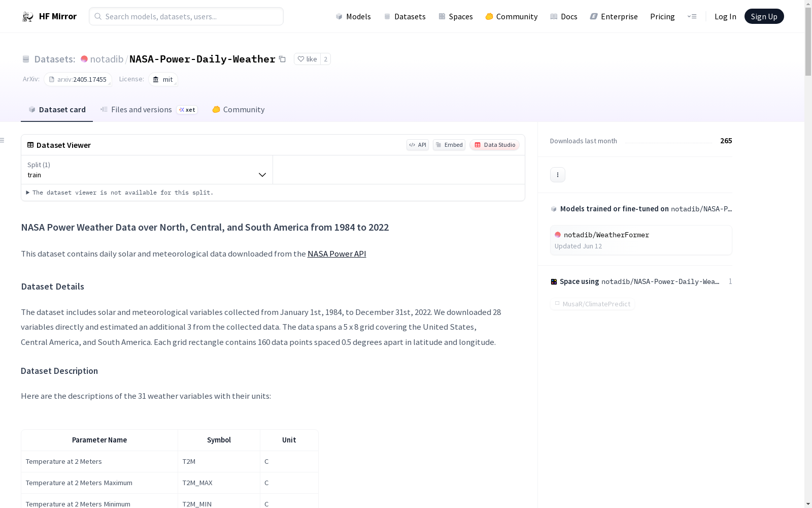Viewport: 812px width, 508px height.
Task: Expand the 'dataset viewer is not available' message
Action: 120,193
